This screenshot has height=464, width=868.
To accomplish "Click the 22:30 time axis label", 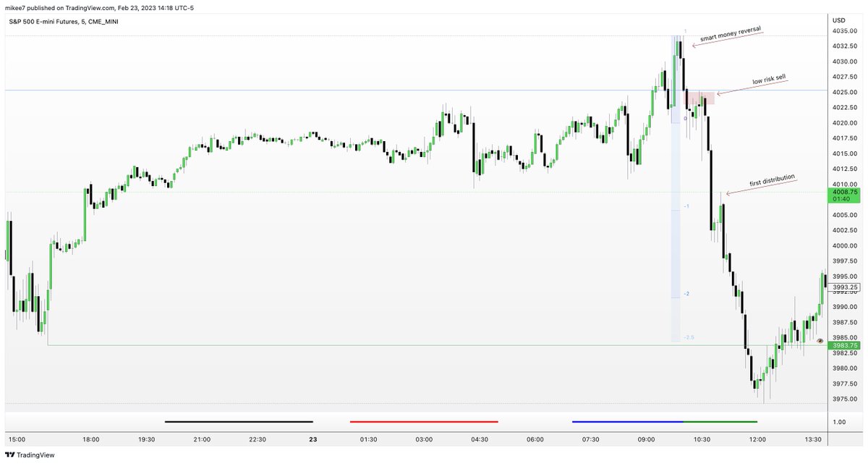I will [258, 439].
